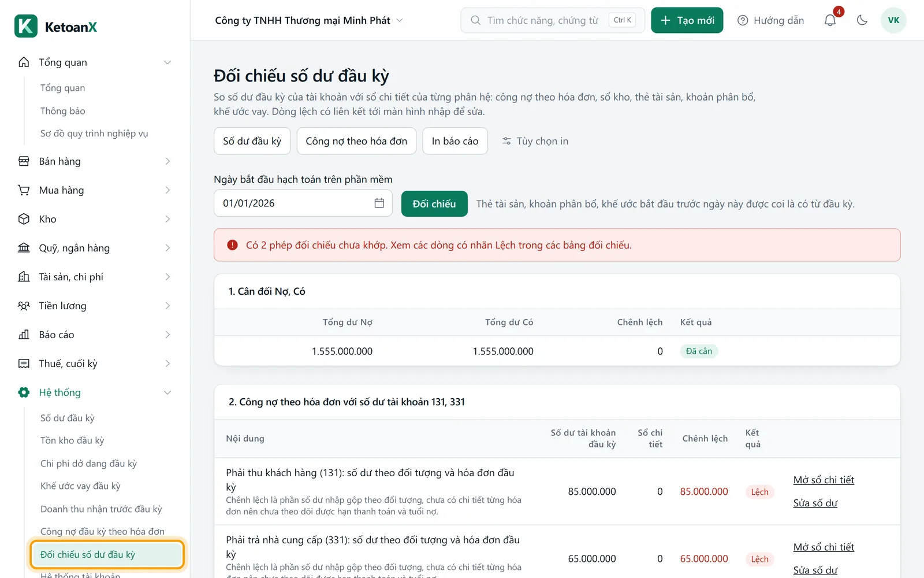Image resolution: width=924 pixels, height=578 pixels.
Task: Open Tồn kho đầu kỳ in sidebar
Action: (72, 440)
